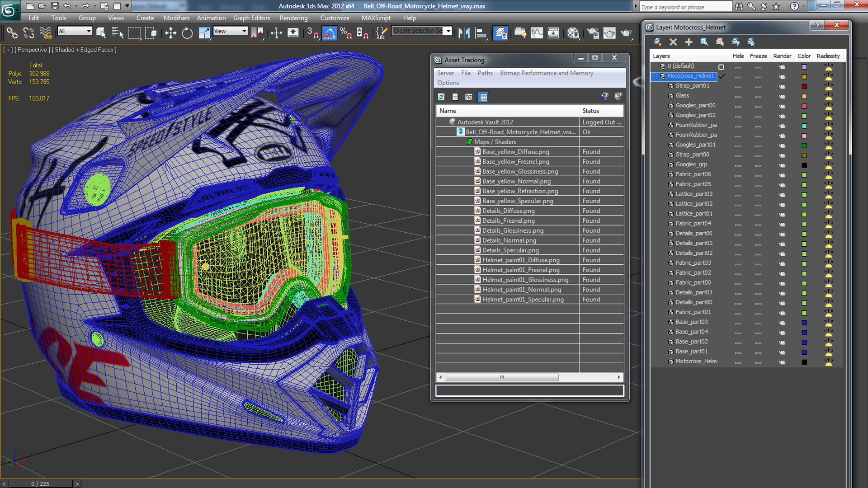Open Bitmap Performance and Memory menu
Viewport: 868px width, 488px height.
pos(546,73)
